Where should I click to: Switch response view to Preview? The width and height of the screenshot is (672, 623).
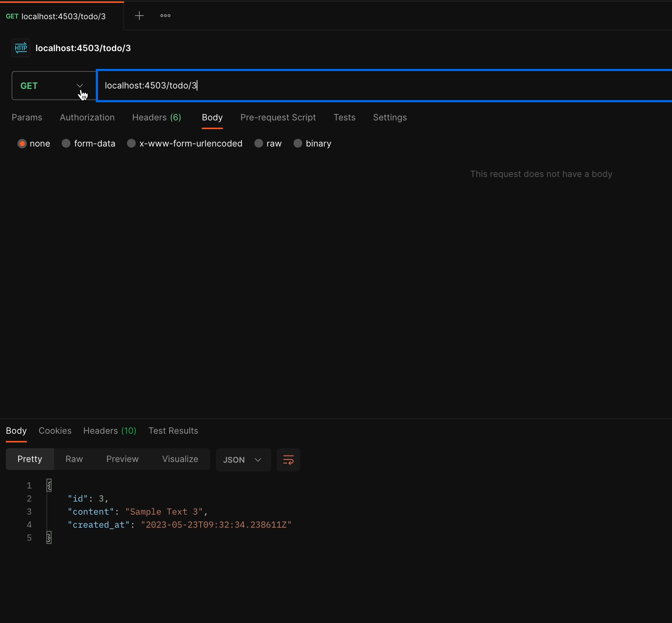122,459
